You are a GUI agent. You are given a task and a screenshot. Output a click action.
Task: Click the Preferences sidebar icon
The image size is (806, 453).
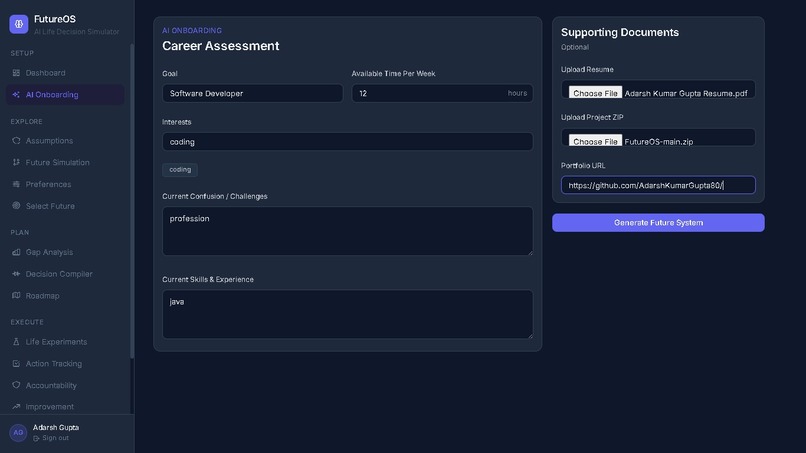click(x=16, y=184)
